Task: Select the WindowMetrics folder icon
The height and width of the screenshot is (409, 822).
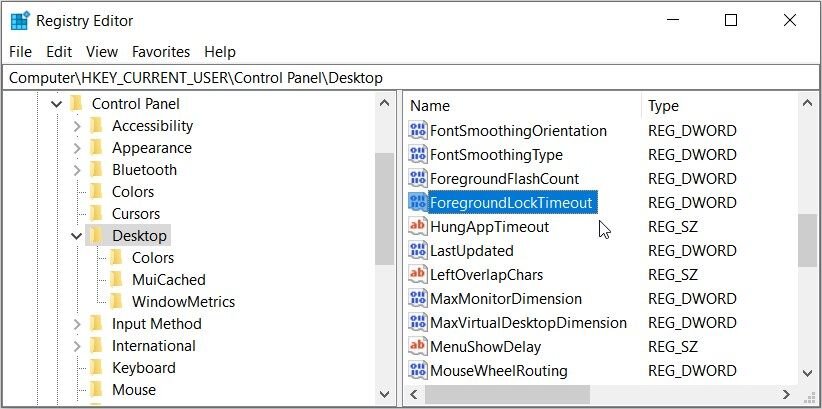Action: pos(116,302)
